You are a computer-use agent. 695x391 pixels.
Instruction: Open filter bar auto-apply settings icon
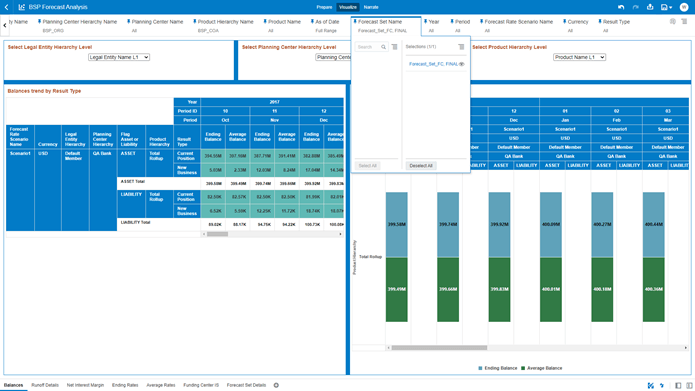pyautogui.click(x=673, y=21)
